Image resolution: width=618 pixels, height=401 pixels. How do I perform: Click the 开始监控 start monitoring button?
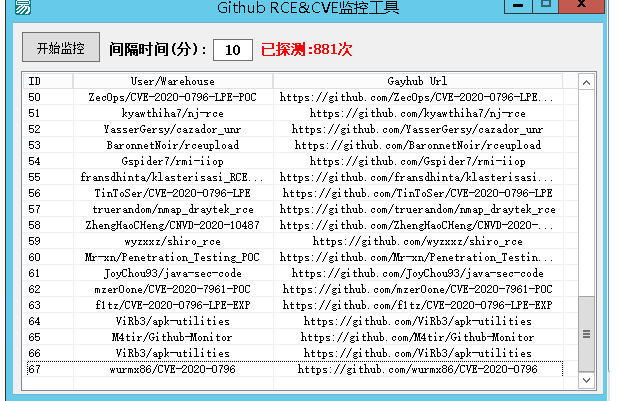tap(61, 47)
